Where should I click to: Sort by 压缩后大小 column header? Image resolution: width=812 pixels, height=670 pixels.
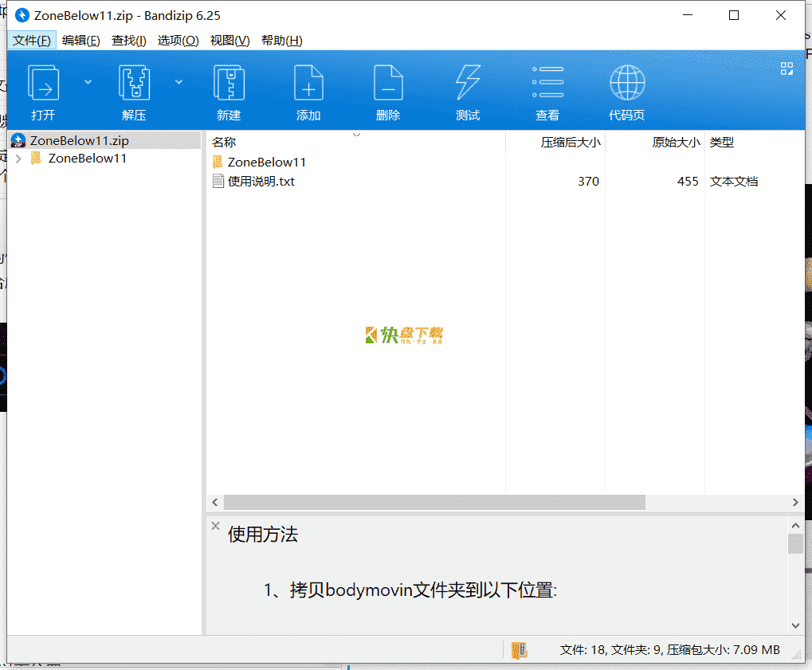(571, 142)
